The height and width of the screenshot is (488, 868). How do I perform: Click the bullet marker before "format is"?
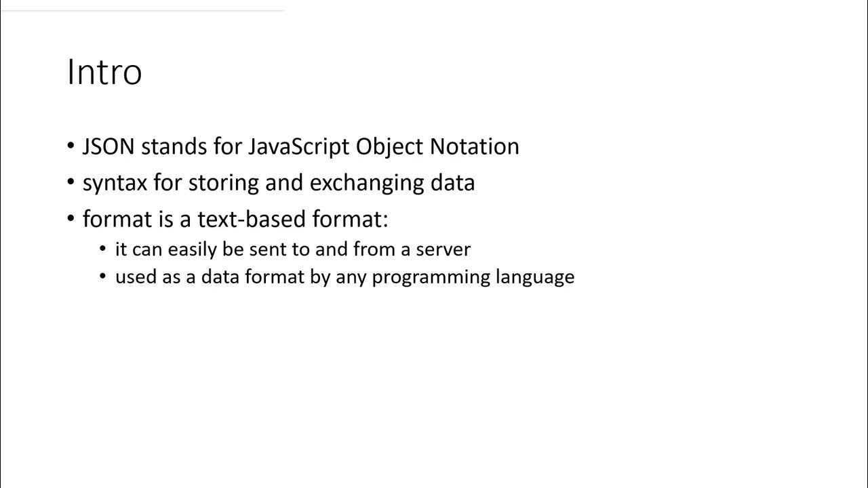point(71,220)
